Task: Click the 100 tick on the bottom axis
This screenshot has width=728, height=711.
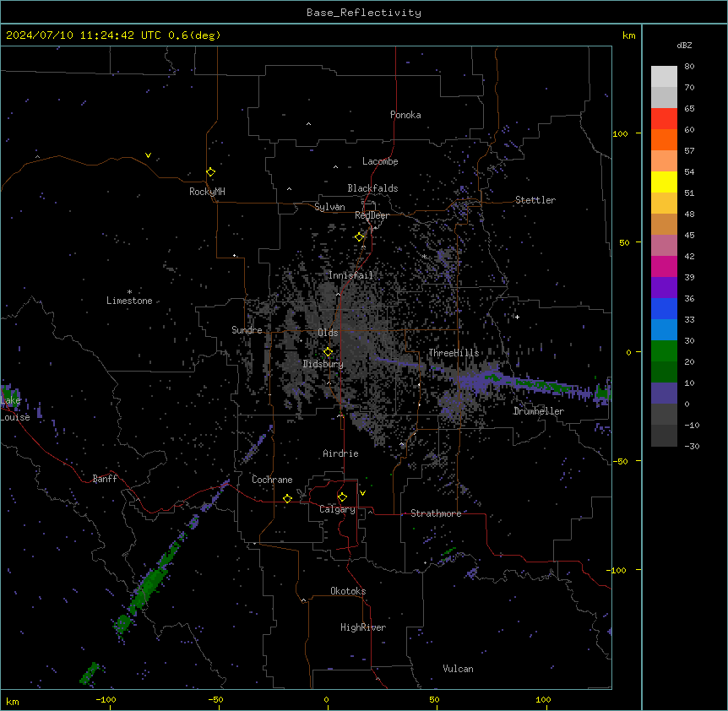Action: click(x=543, y=699)
